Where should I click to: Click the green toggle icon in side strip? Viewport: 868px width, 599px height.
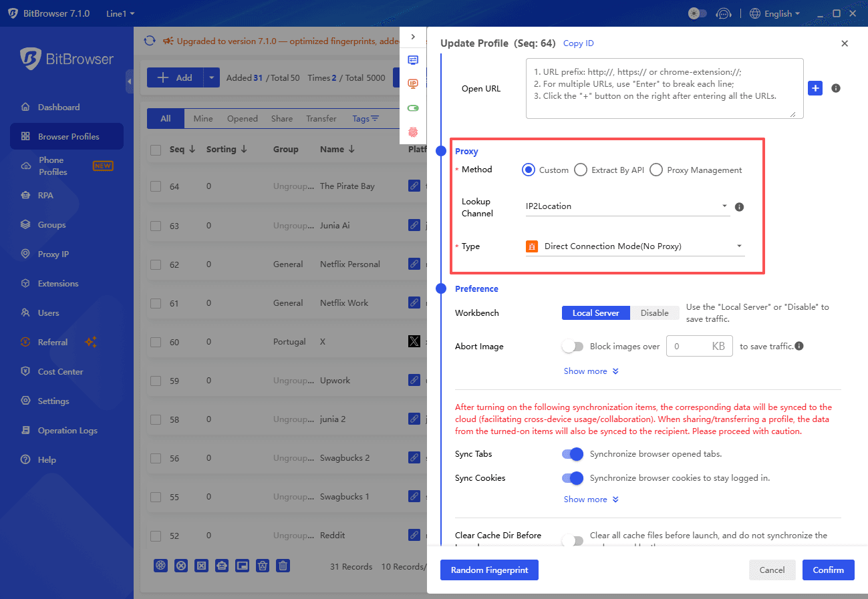tap(413, 108)
